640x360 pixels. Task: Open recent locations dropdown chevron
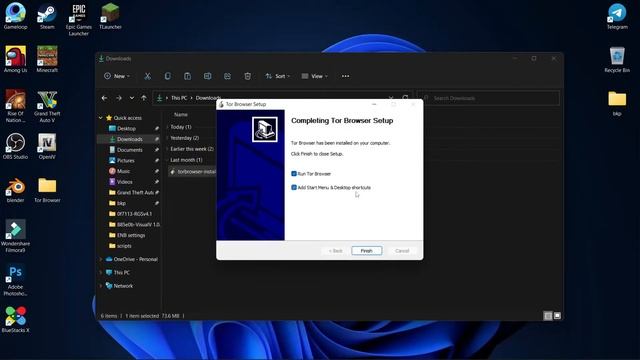pyautogui.click(x=131, y=98)
